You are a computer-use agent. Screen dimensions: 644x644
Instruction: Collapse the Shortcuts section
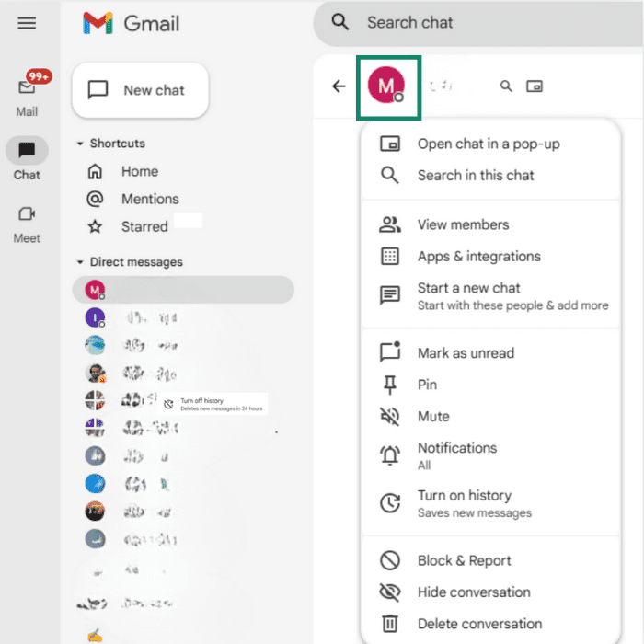pyautogui.click(x=111, y=144)
